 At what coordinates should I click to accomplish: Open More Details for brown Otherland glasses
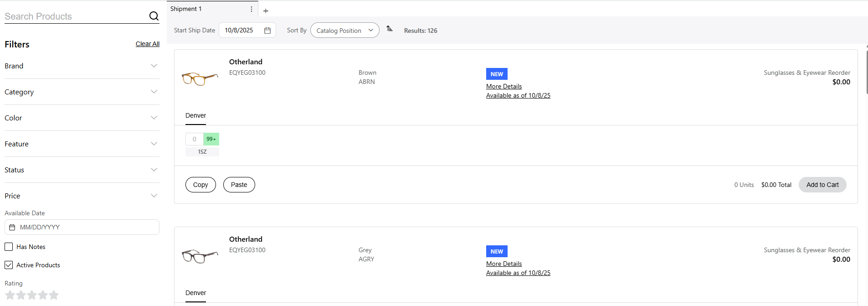503,87
